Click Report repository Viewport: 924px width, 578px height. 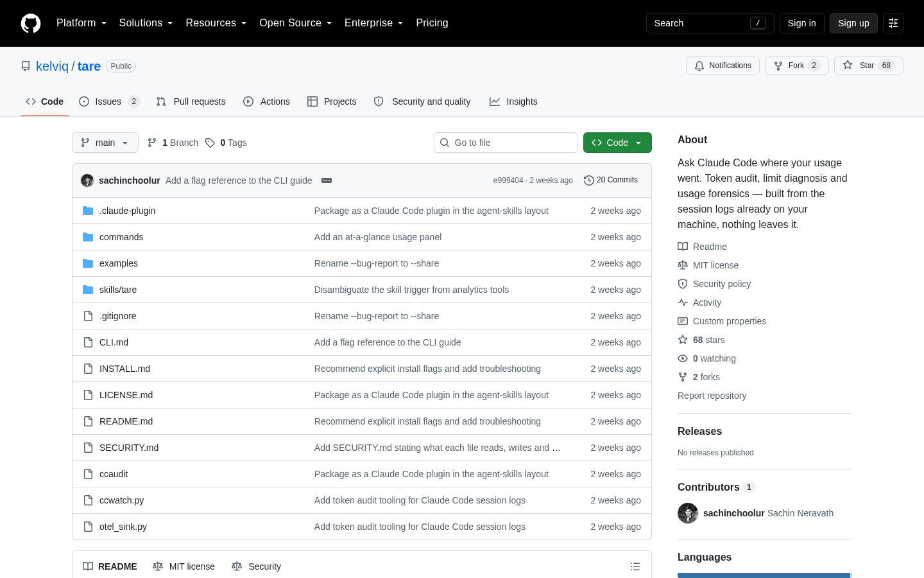click(712, 396)
